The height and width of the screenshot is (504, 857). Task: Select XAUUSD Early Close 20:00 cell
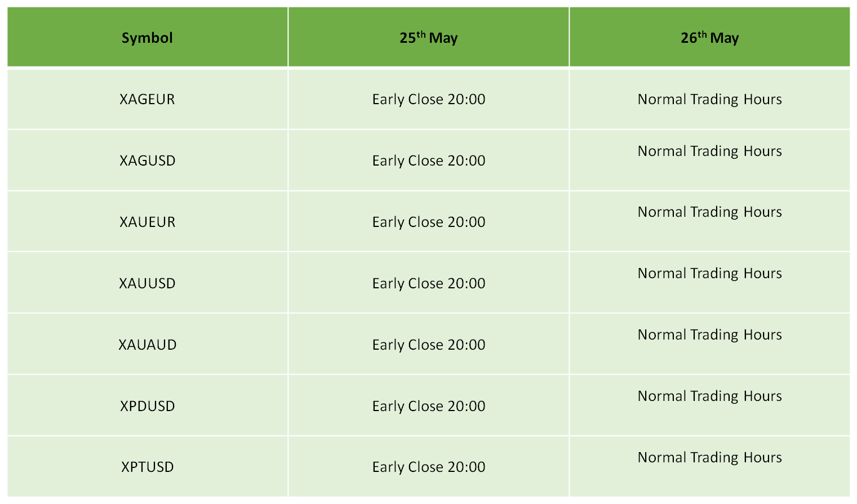point(428,283)
